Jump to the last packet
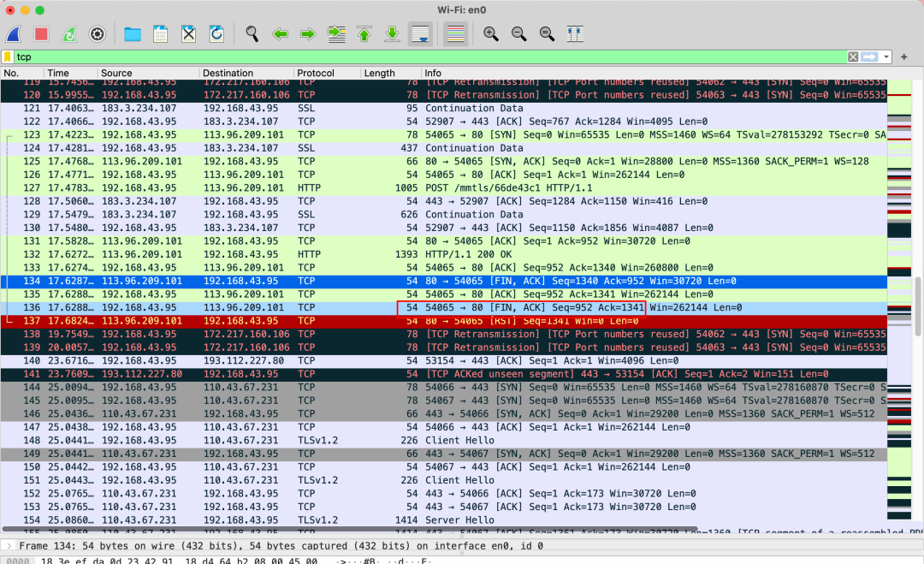The width and height of the screenshot is (924, 564). coord(392,34)
